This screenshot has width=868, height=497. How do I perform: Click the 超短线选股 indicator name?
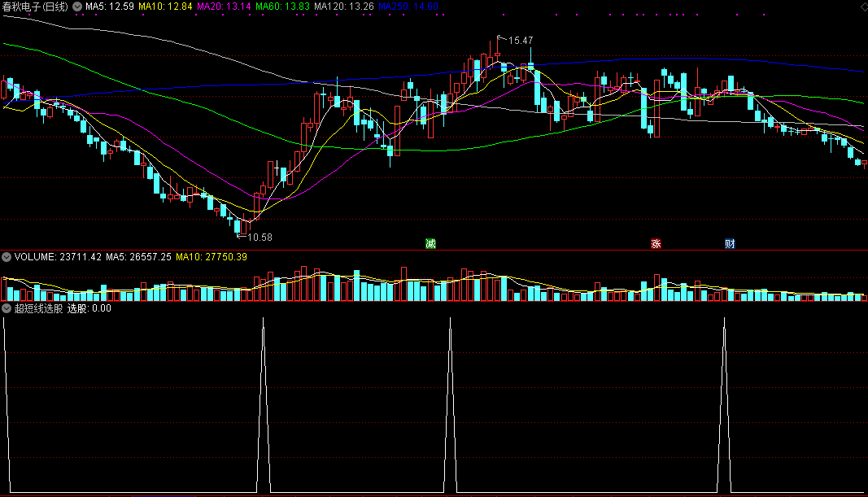[39, 308]
